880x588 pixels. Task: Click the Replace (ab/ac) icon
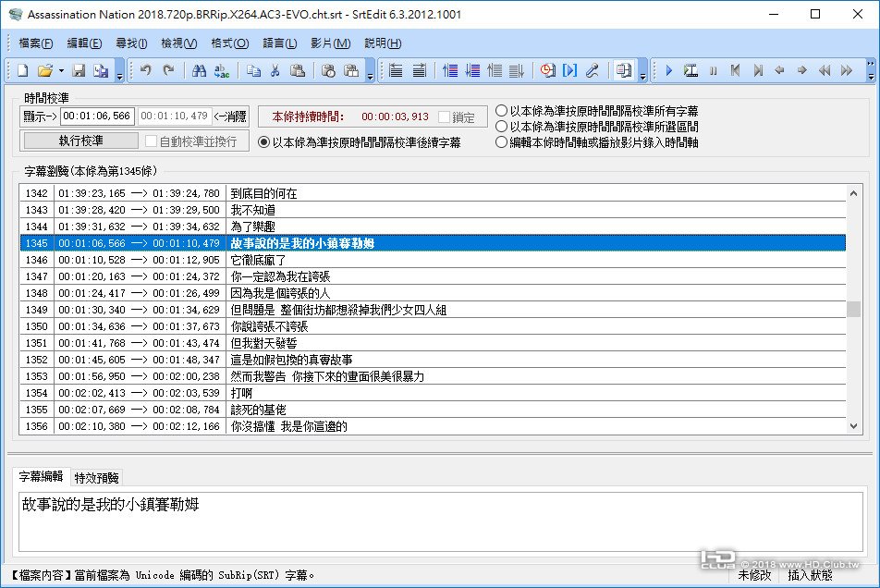tap(222, 70)
